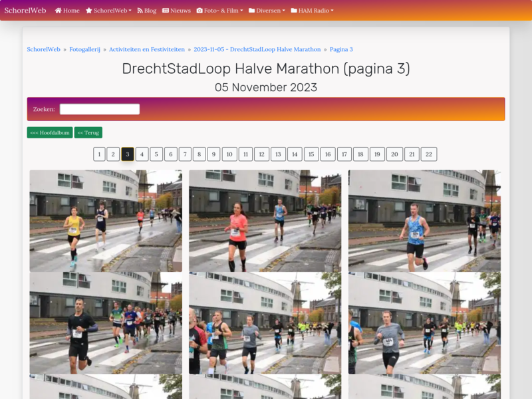Jump to last page 22
Image resolution: width=532 pixels, height=399 pixels.
pyautogui.click(x=429, y=154)
